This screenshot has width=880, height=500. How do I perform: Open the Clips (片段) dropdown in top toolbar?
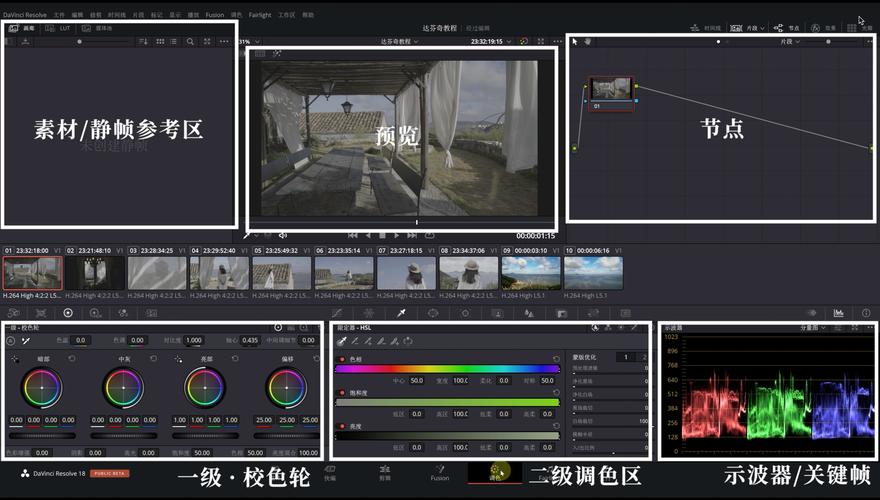click(x=747, y=27)
